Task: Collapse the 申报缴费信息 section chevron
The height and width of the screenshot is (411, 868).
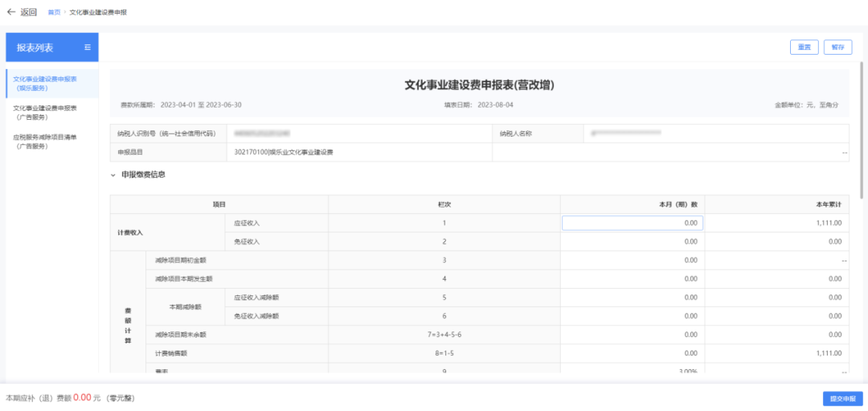Action: point(114,175)
